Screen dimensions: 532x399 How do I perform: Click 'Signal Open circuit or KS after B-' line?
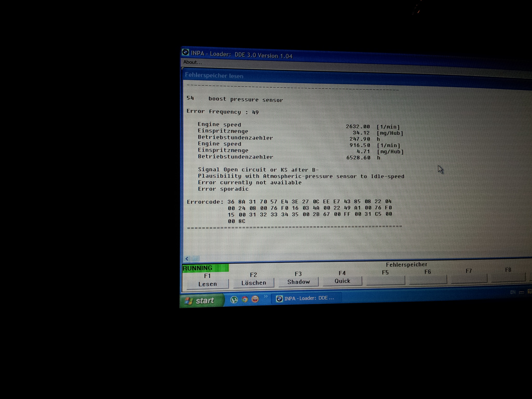(258, 170)
